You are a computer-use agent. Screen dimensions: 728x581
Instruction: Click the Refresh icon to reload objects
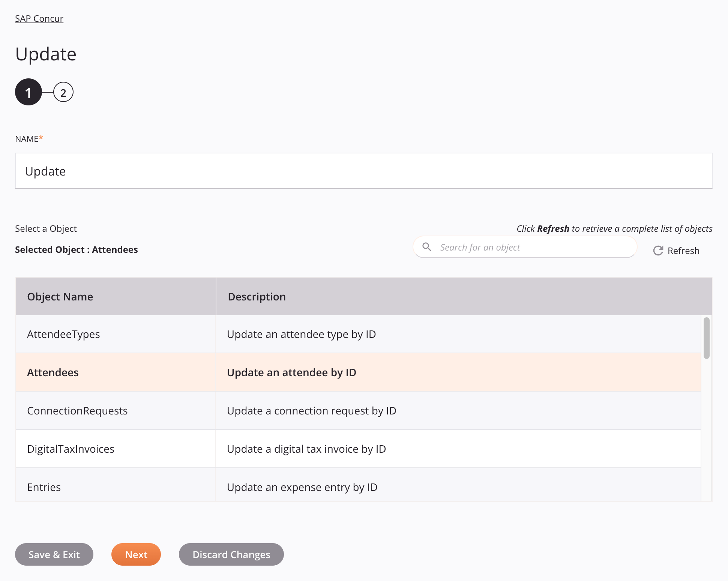(x=658, y=250)
